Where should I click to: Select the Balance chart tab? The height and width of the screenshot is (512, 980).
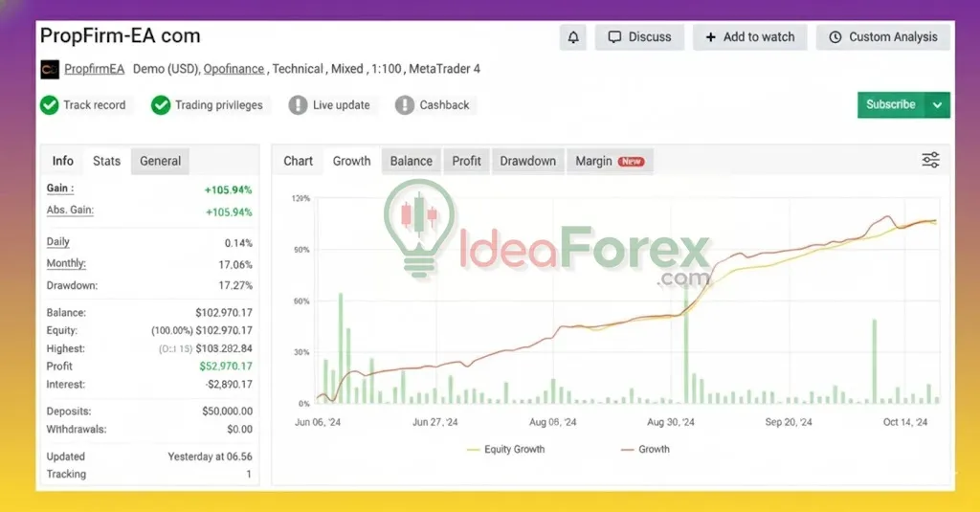[411, 161]
